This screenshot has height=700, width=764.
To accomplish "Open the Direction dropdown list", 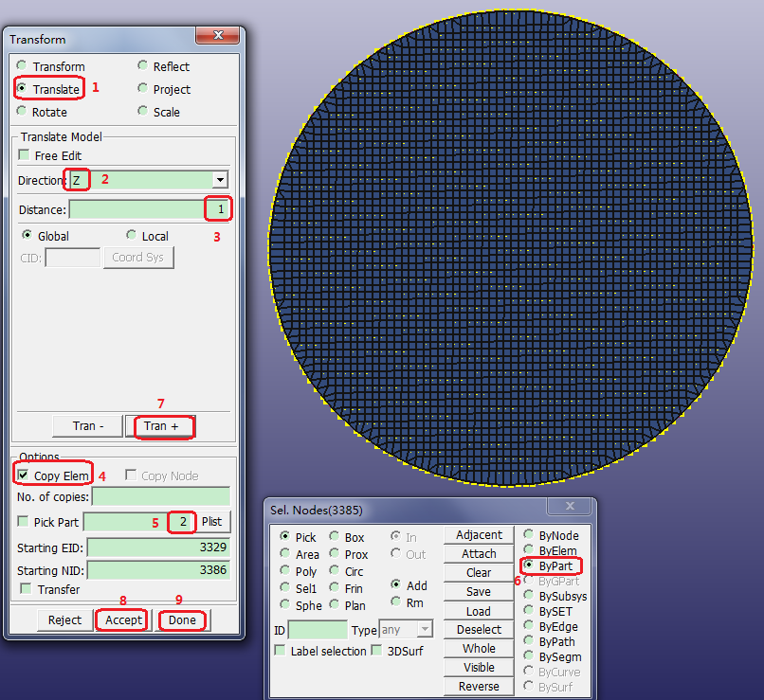I will click(x=220, y=180).
